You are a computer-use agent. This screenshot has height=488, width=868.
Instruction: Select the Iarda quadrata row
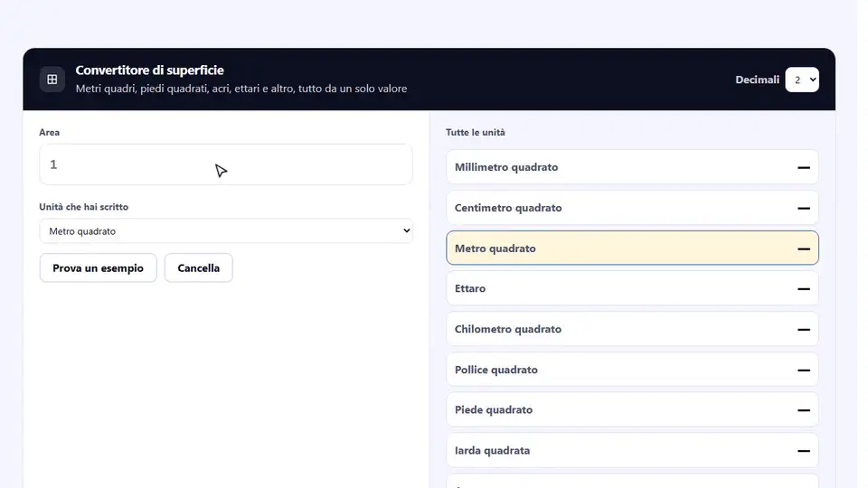(632, 450)
